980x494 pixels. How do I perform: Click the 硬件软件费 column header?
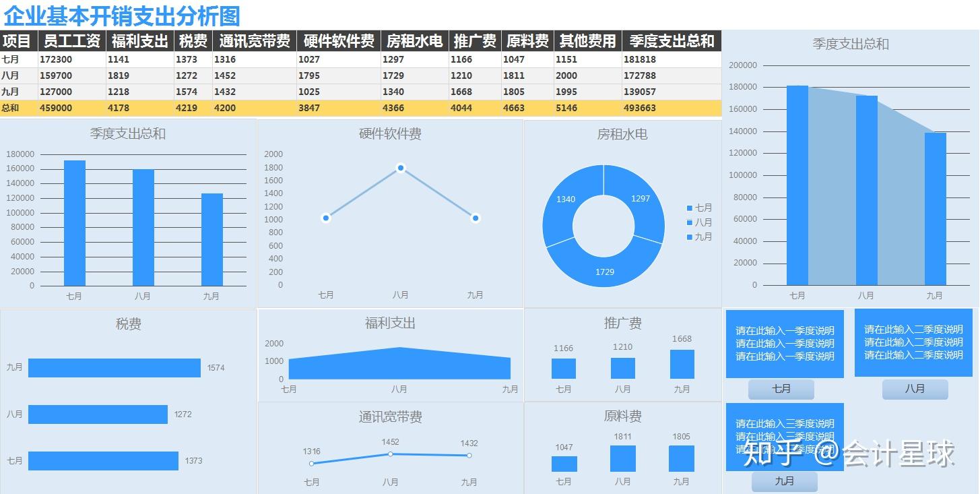(339, 41)
